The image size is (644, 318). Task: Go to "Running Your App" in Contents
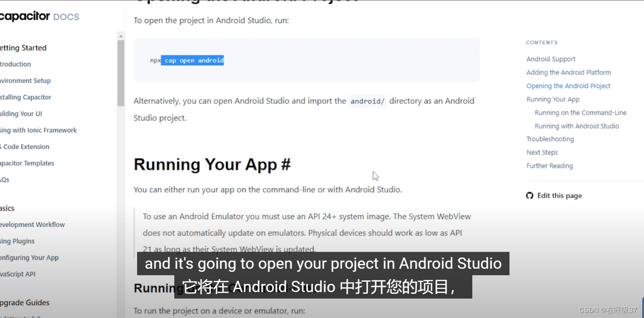point(553,99)
